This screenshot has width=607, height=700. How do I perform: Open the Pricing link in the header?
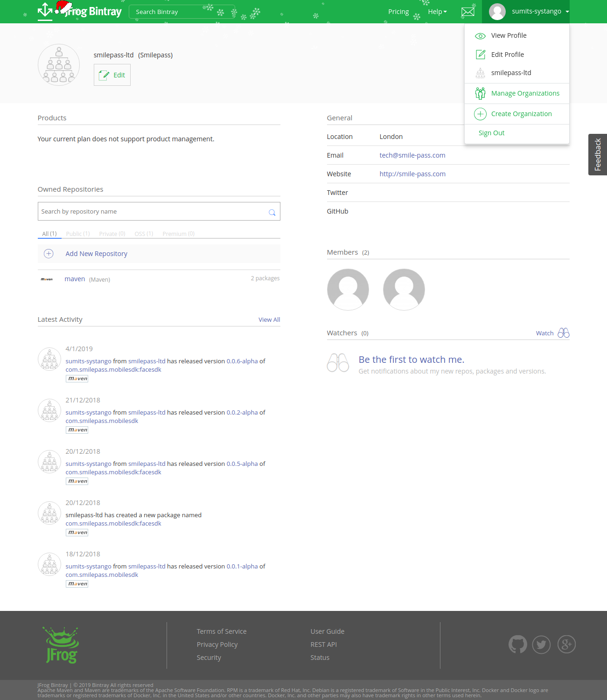click(398, 12)
